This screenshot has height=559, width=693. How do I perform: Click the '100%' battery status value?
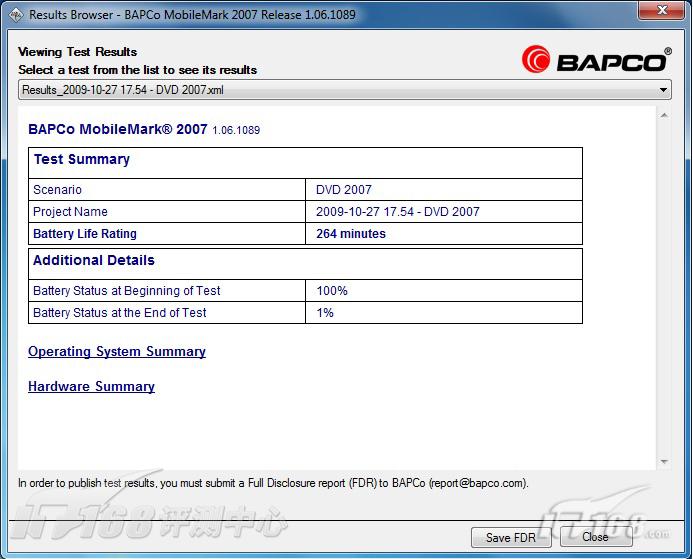(332, 291)
